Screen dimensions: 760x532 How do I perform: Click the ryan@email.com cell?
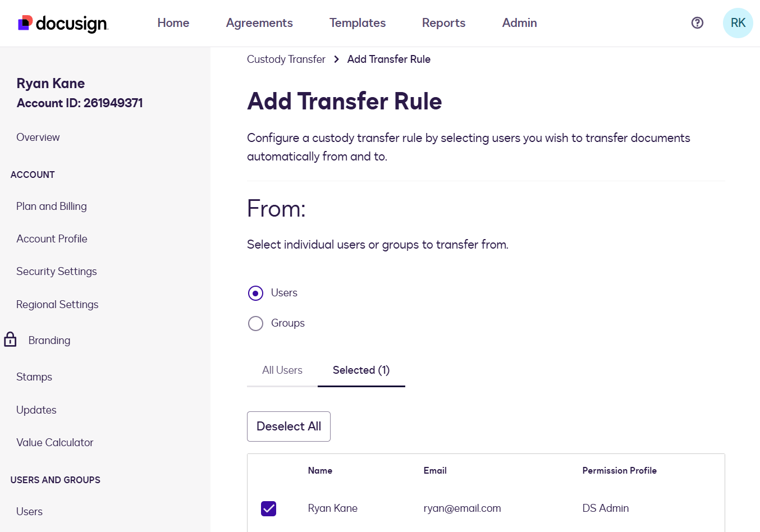(x=462, y=508)
